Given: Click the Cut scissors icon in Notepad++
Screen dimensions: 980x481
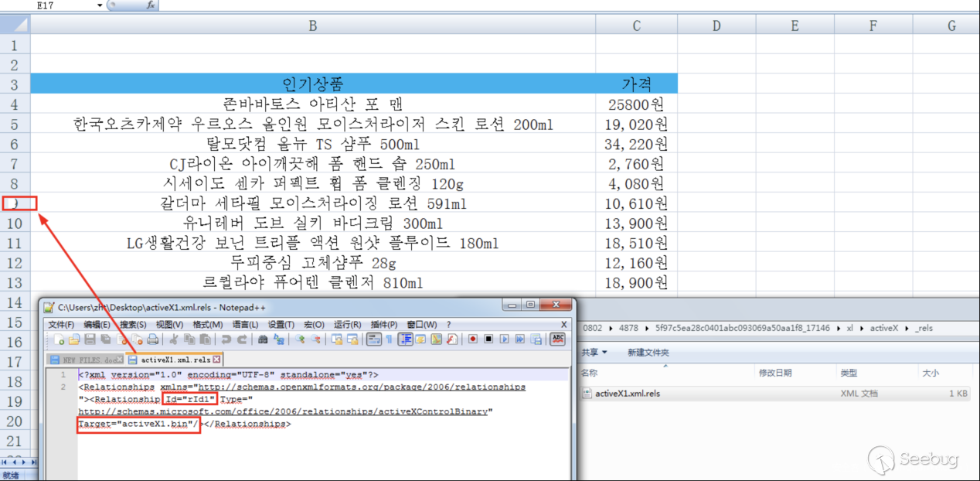Looking at the screenshot, I should pos(174,339).
